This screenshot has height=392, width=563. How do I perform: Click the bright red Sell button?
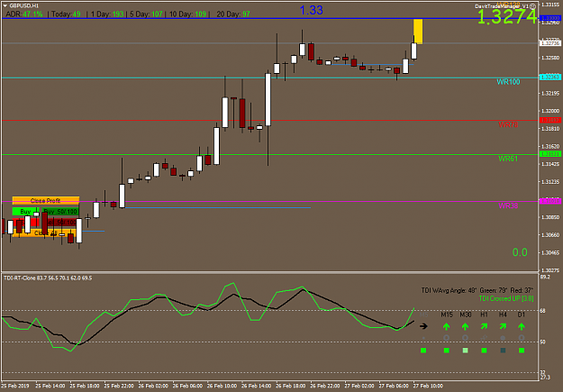[25, 223]
